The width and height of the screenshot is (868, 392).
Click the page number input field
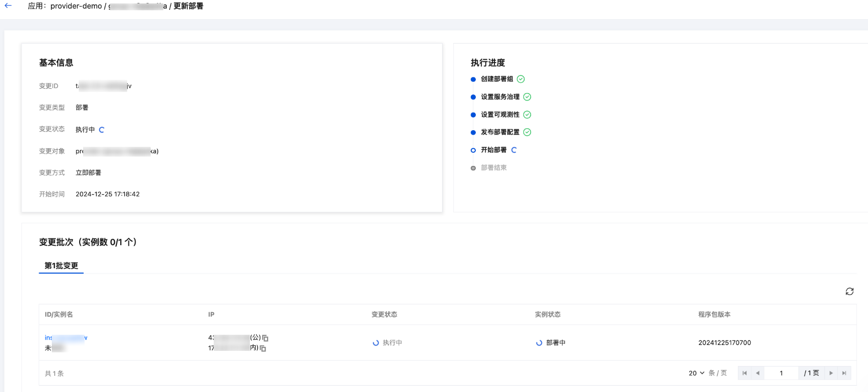click(x=781, y=373)
